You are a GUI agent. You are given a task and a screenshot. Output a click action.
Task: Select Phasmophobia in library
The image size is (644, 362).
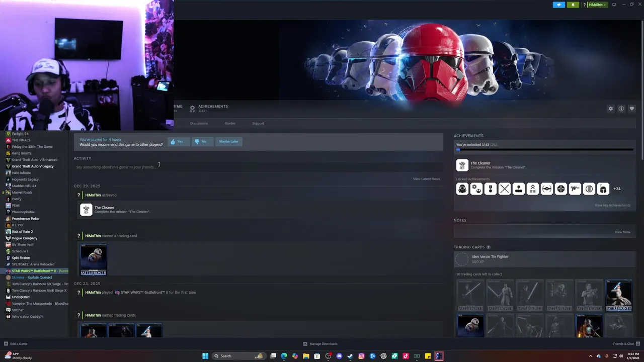[23, 212]
